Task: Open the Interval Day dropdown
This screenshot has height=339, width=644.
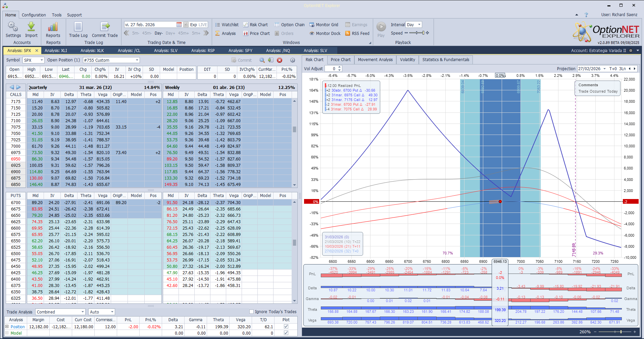Action: (419, 25)
